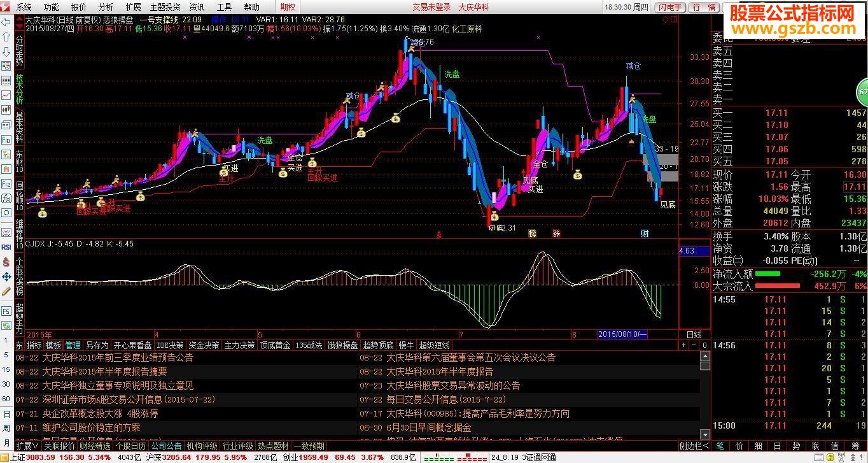Select 超级短线 indicator tab

[x=434, y=345]
